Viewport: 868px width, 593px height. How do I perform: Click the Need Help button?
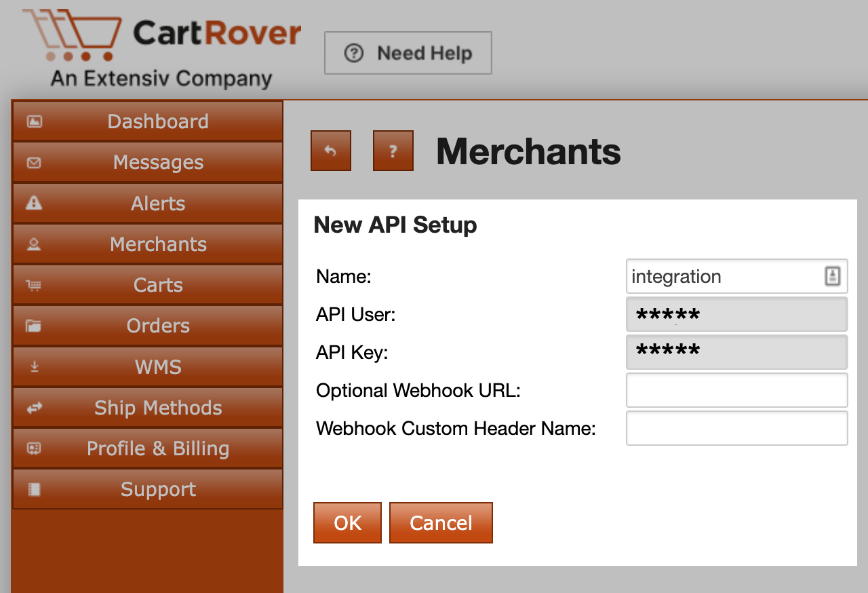click(x=408, y=53)
